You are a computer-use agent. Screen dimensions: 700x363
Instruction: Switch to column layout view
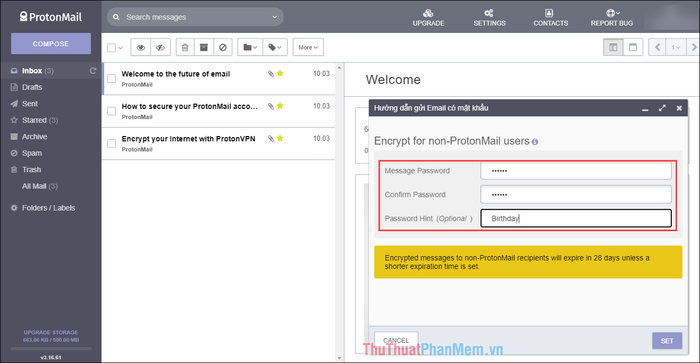click(x=613, y=47)
